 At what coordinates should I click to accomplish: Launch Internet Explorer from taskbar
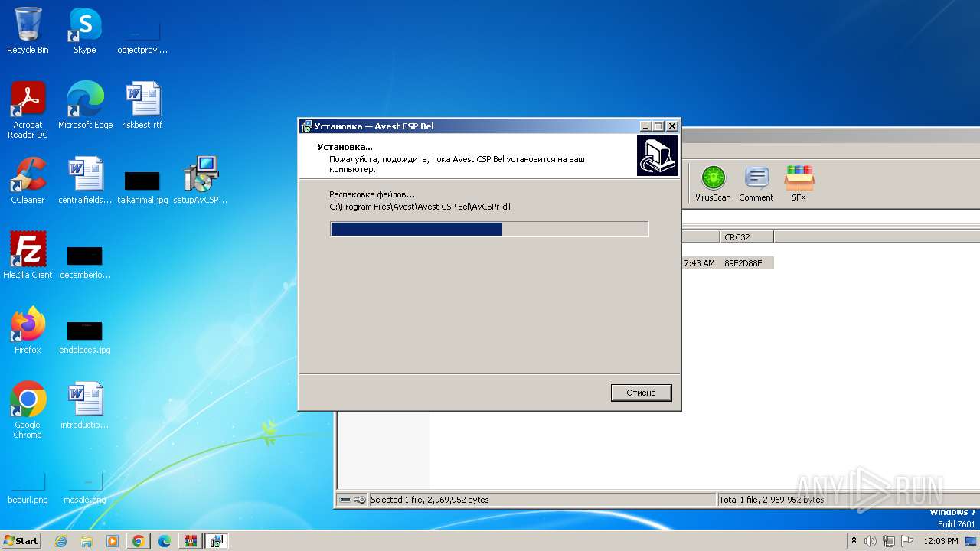[x=61, y=541]
